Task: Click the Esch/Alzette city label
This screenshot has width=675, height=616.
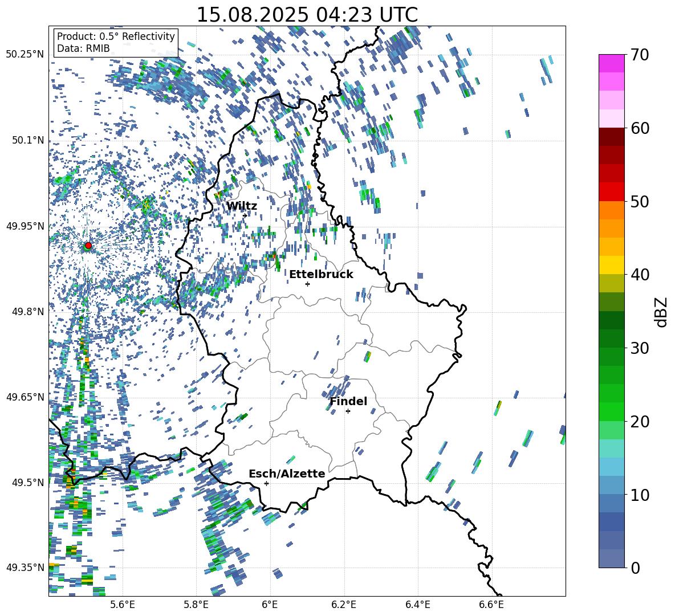Action: (287, 474)
